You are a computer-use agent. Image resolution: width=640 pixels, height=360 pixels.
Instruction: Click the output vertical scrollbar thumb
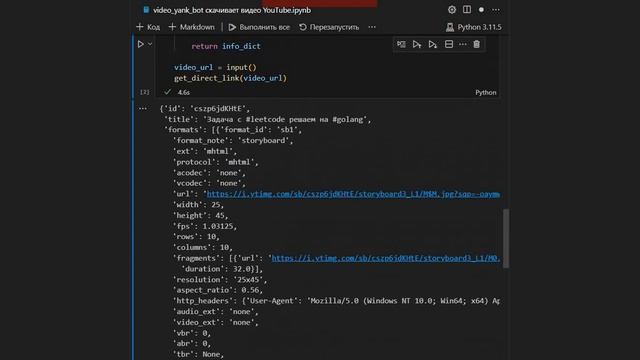point(506,238)
